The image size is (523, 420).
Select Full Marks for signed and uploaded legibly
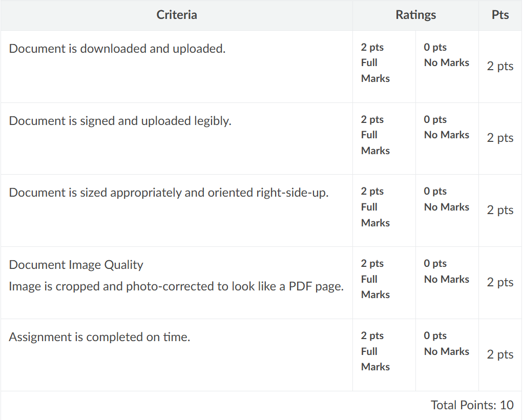pyautogui.click(x=383, y=135)
